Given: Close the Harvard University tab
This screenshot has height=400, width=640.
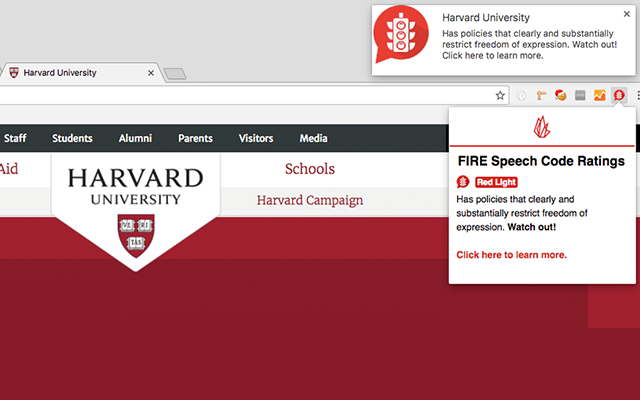Looking at the screenshot, I should coord(151,73).
